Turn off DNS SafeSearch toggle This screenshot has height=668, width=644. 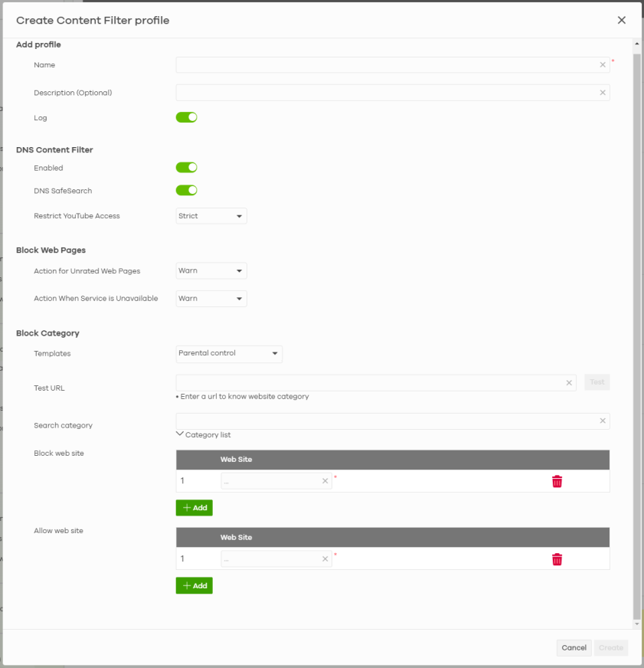click(x=187, y=190)
